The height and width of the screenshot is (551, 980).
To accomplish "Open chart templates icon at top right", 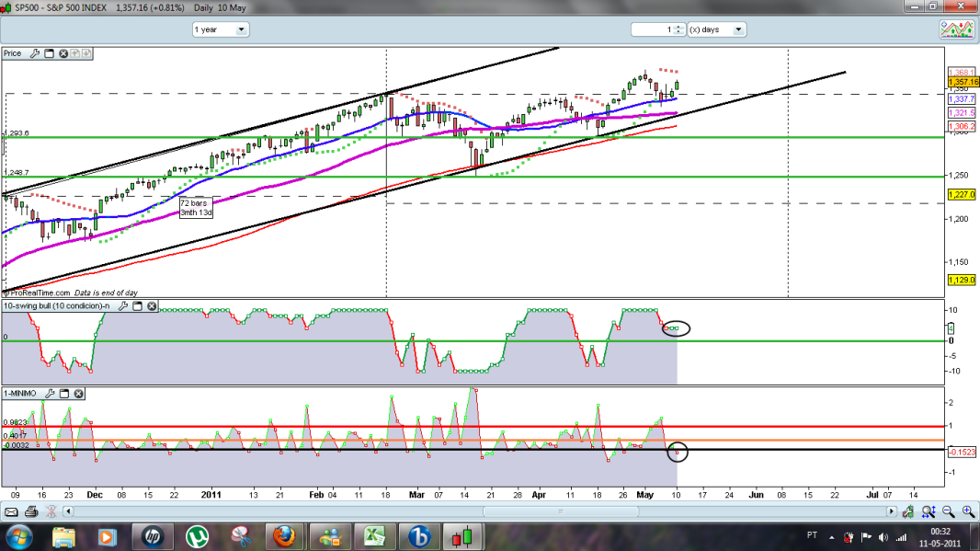I will (956, 29).
